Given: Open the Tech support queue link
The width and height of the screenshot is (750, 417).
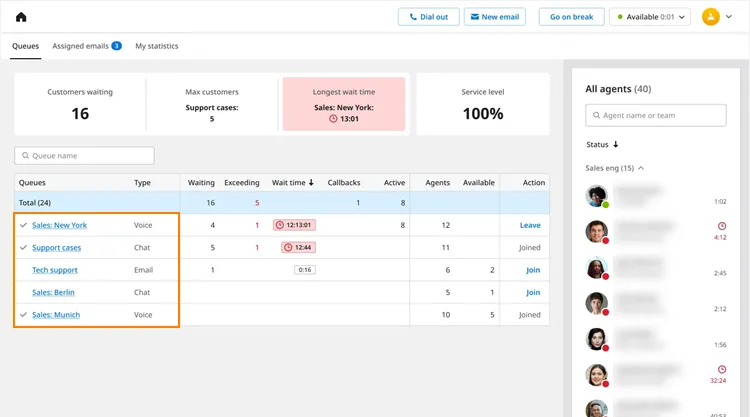Looking at the screenshot, I should pos(55,270).
